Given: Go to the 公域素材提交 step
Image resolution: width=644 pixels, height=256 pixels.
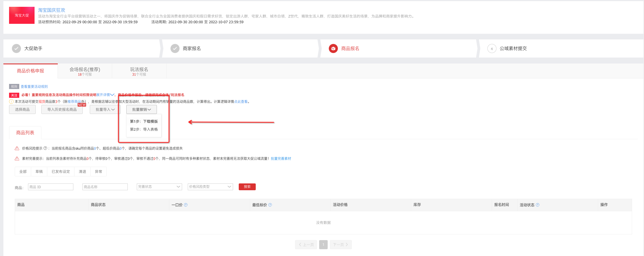Looking at the screenshot, I should 513,48.
